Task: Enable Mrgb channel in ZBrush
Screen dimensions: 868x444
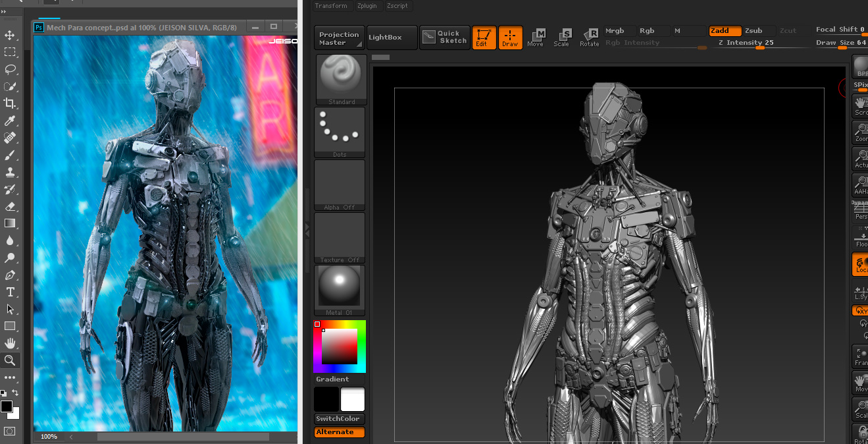Action: 619,31
